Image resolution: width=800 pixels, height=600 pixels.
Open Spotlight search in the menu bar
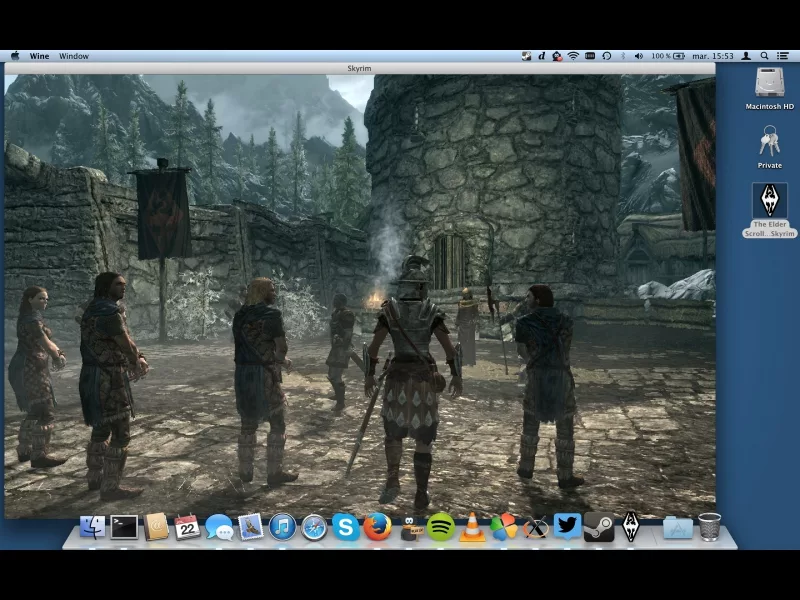pyautogui.click(x=765, y=56)
